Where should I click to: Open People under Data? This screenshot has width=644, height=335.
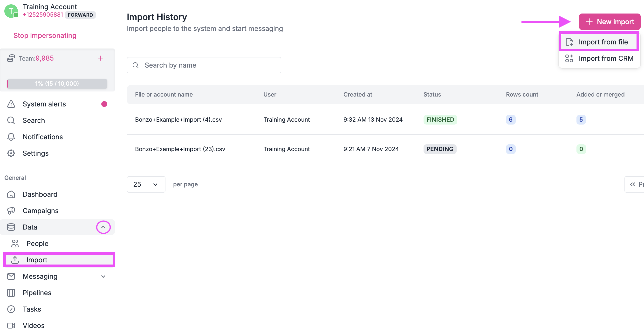pyautogui.click(x=59, y=244)
